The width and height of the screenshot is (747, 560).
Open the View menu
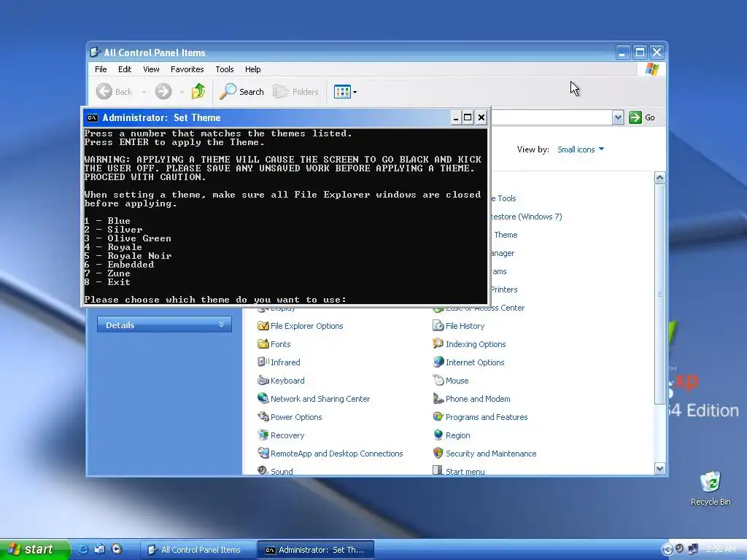151,69
